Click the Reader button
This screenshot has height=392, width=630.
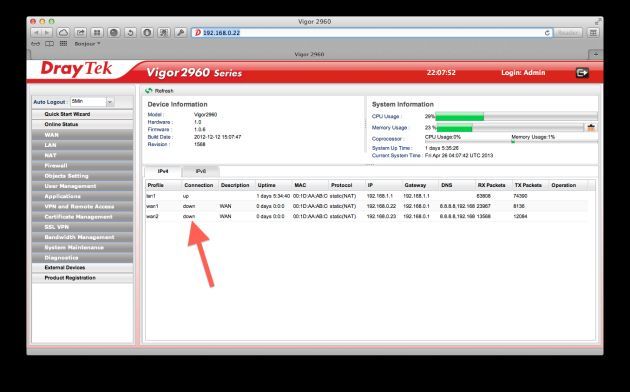click(x=568, y=33)
